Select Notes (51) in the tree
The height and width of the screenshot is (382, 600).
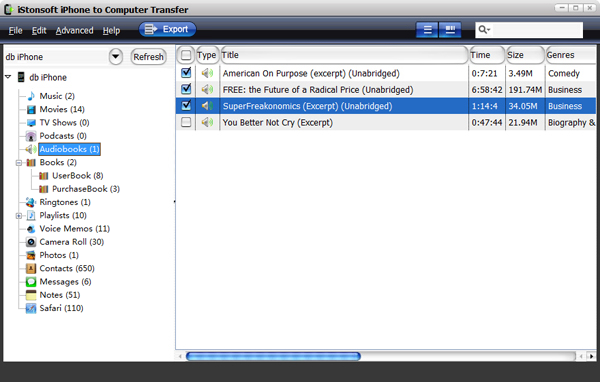60,295
